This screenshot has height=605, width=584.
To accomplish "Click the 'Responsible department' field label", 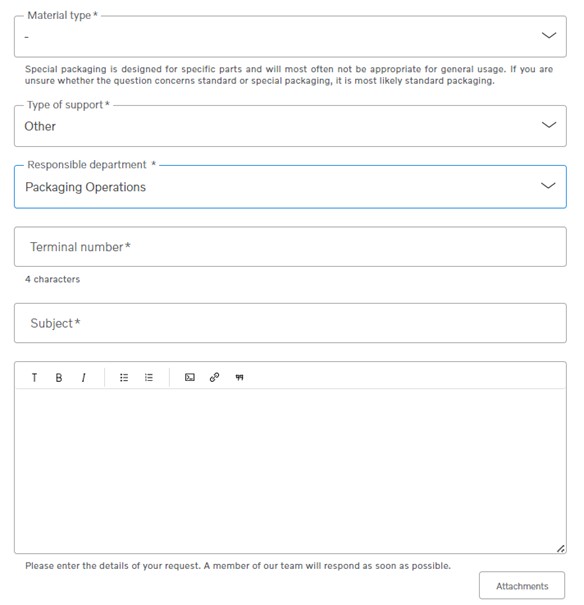I will 87,165.
